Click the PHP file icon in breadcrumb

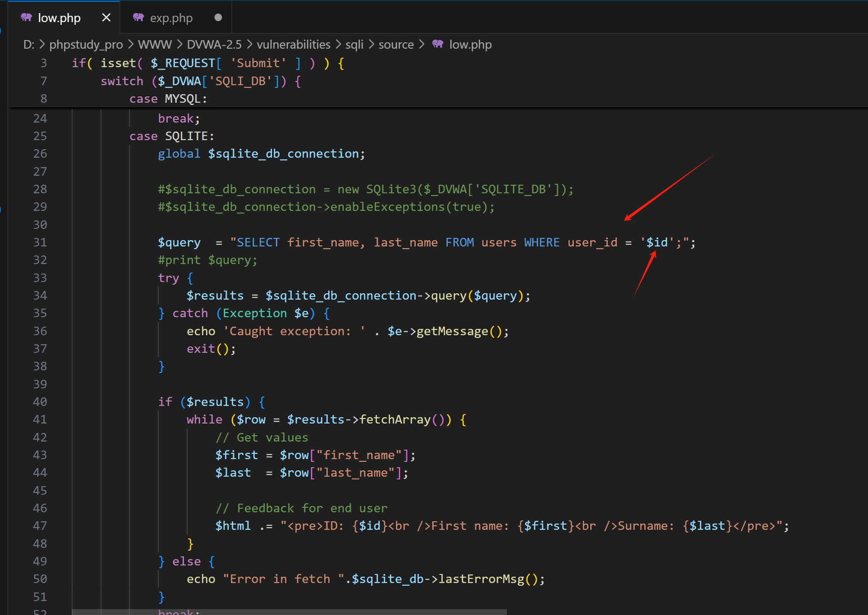click(x=438, y=44)
